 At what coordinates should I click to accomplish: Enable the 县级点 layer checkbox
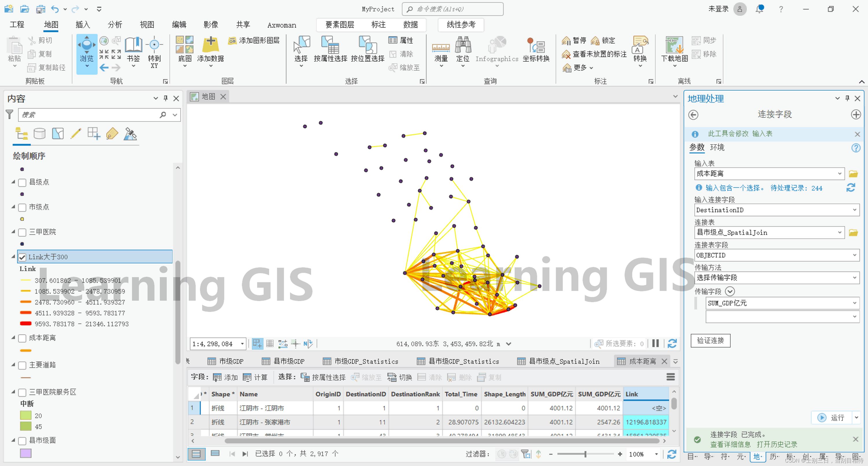(22, 182)
